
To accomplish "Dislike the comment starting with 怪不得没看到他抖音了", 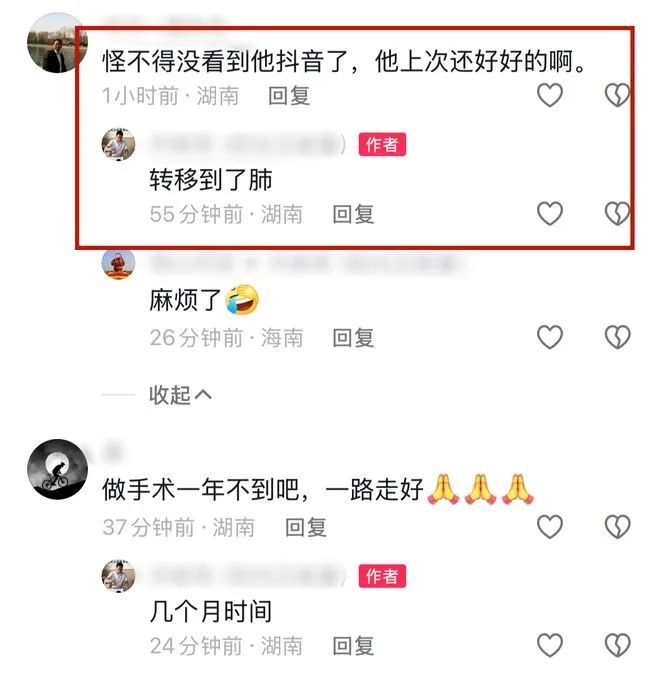I will click(617, 95).
